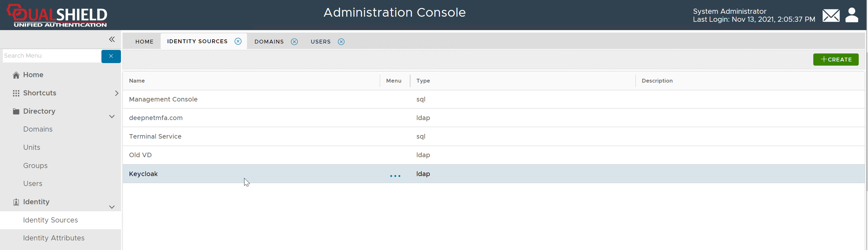Collapse sidebar with double-chevron icon

[112, 39]
